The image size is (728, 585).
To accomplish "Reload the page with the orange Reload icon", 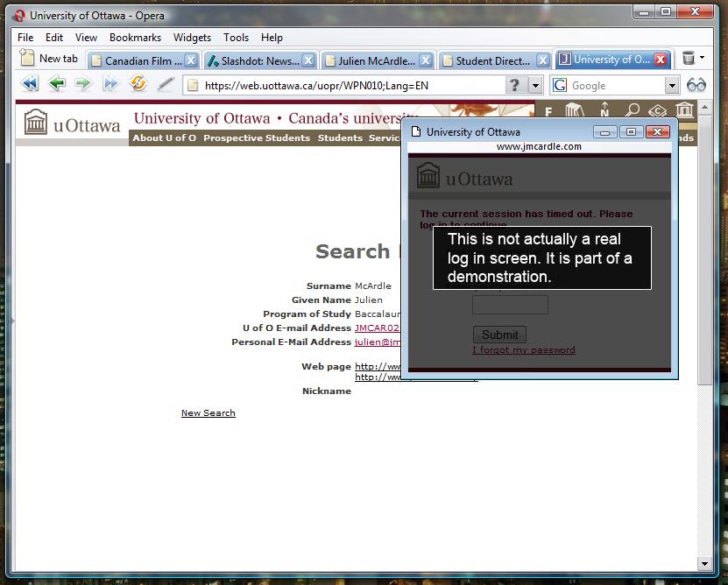I will pyautogui.click(x=138, y=83).
